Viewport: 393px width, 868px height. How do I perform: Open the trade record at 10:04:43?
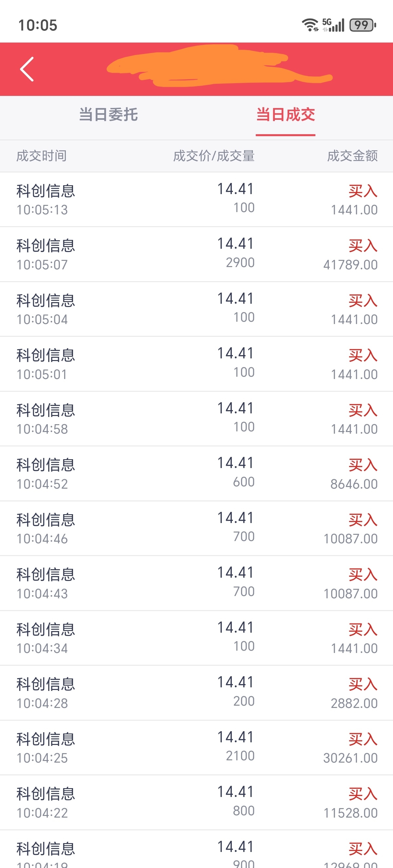coord(196,583)
